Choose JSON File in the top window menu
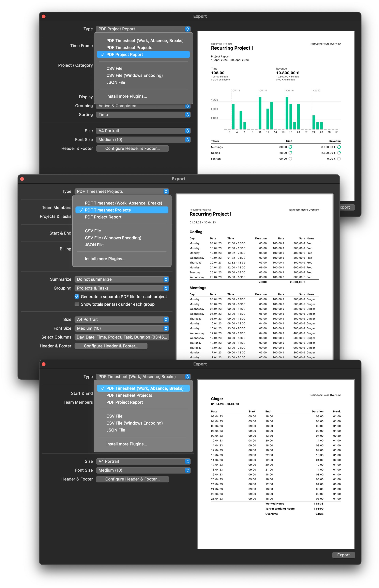The width and height of the screenshot is (379, 588). (x=143, y=82)
